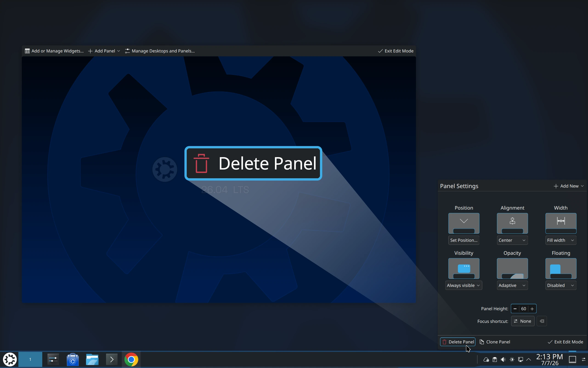Viewport: 588px width, 368px height.
Task: Click Exit Edit Mode in top toolbar
Action: [x=396, y=51]
